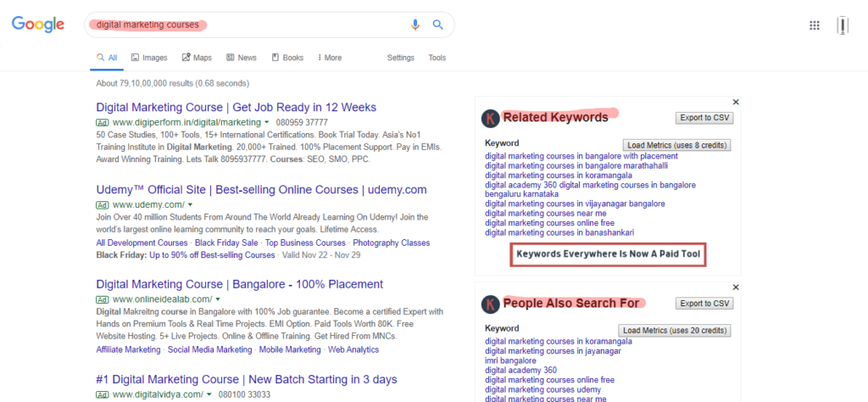The image size is (868, 402).
Task: Click the voice search microphone icon
Action: pos(415,25)
